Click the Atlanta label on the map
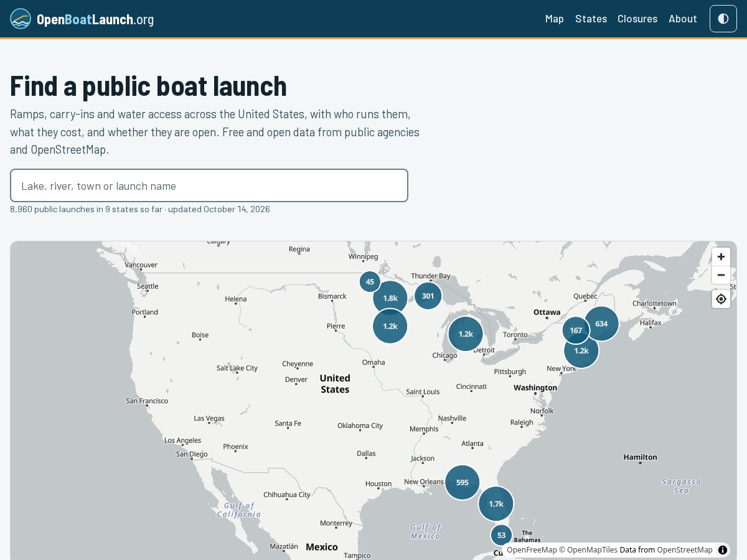Viewport: 747px width, 560px height. coord(472,444)
